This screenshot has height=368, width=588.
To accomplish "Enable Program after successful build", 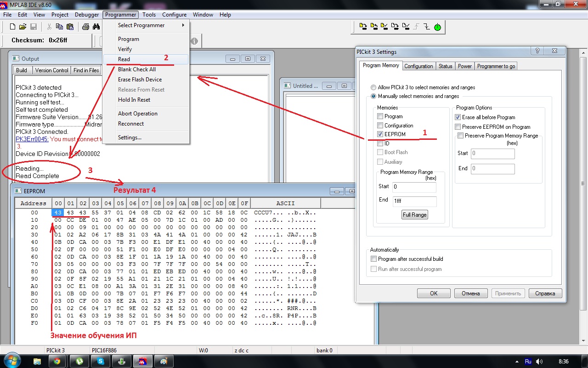I will tap(374, 259).
